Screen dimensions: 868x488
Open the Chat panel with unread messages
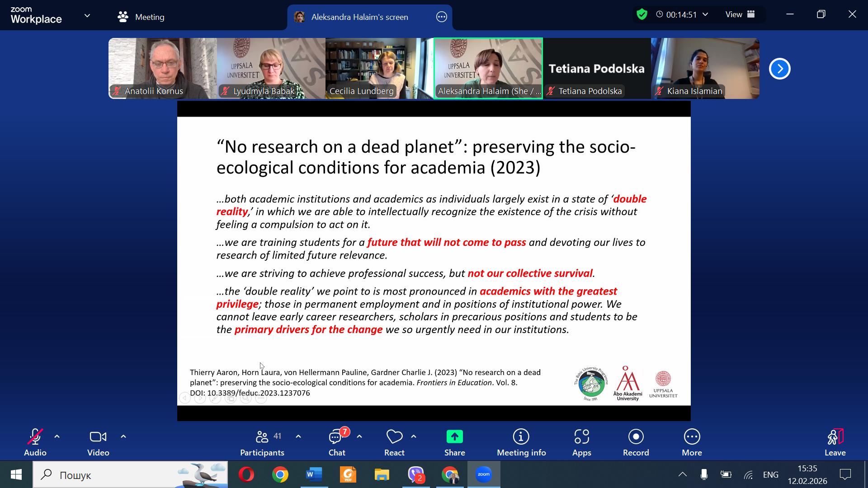click(x=336, y=442)
